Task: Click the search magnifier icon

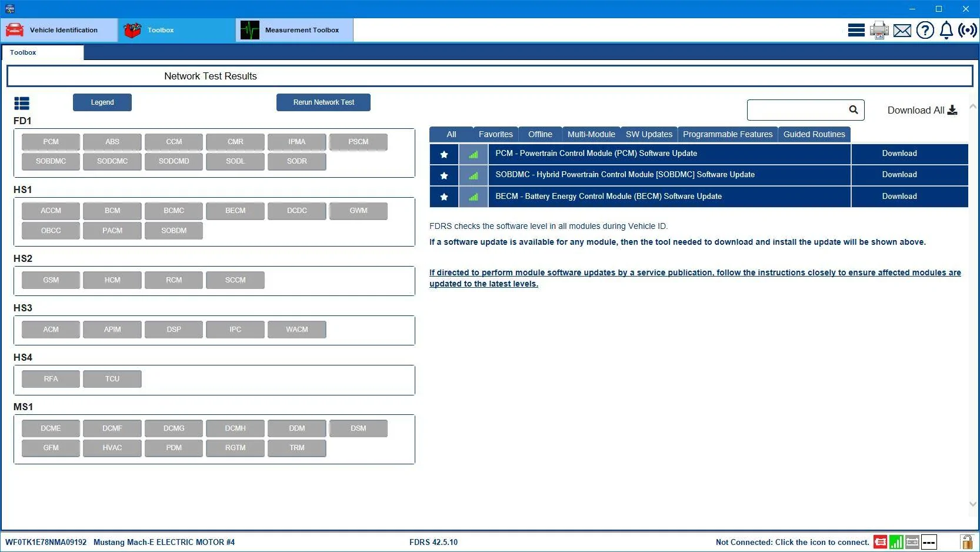Action: pos(854,109)
